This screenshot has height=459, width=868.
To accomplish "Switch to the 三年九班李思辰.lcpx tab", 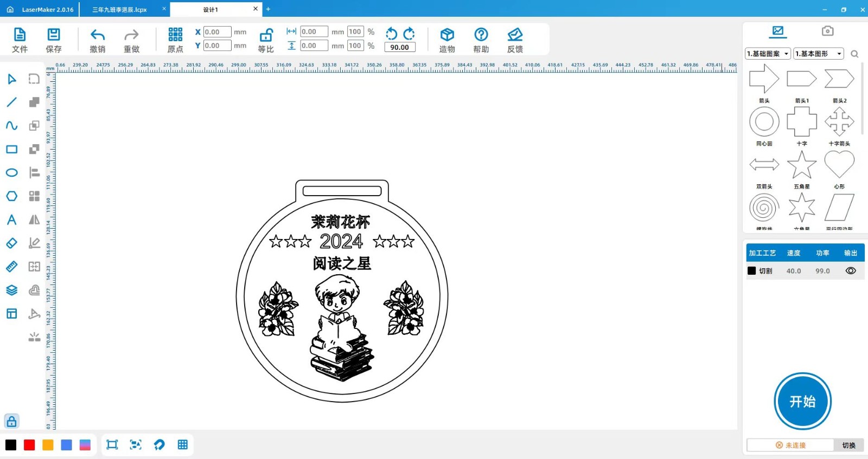I will coord(119,9).
